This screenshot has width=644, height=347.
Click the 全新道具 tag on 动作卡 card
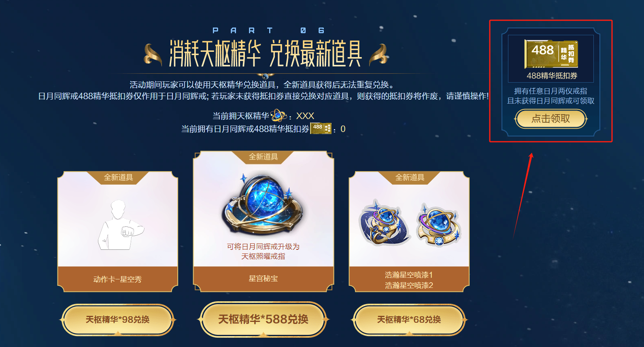[118, 177]
